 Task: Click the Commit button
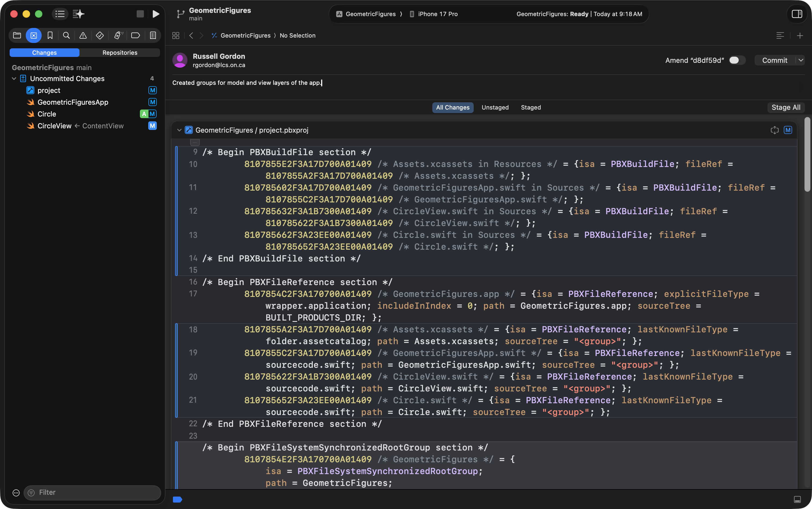pos(774,60)
